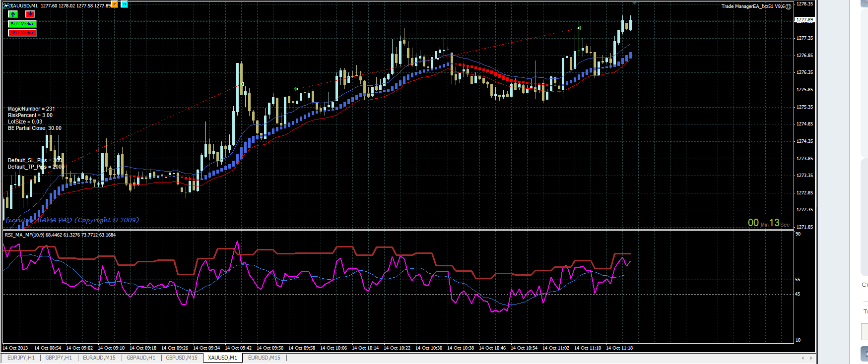Click the HAMA PAD copyright label
The image size is (868, 364).
tap(72, 220)
